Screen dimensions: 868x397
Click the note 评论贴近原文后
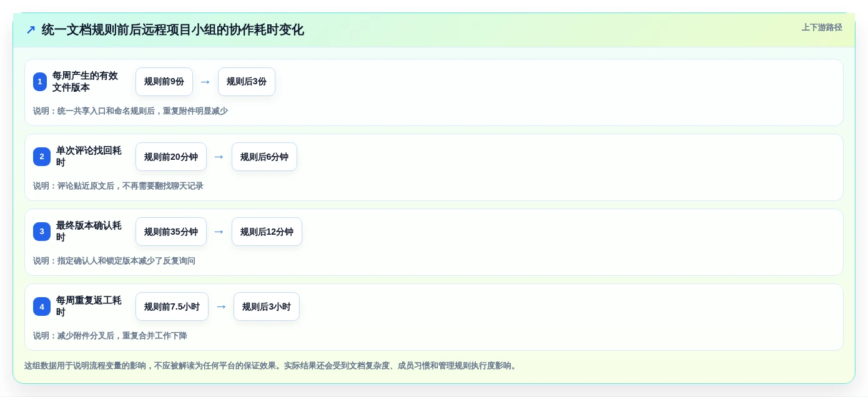pos(118,186)
